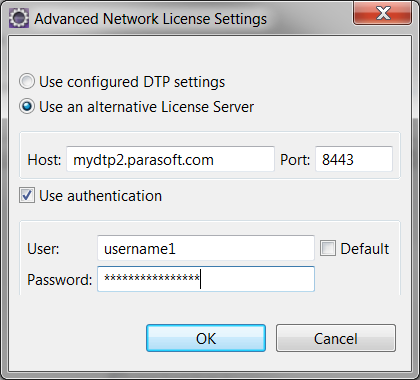Click the Port field showing 8443

pyautogui.click(x=354, y=159)
